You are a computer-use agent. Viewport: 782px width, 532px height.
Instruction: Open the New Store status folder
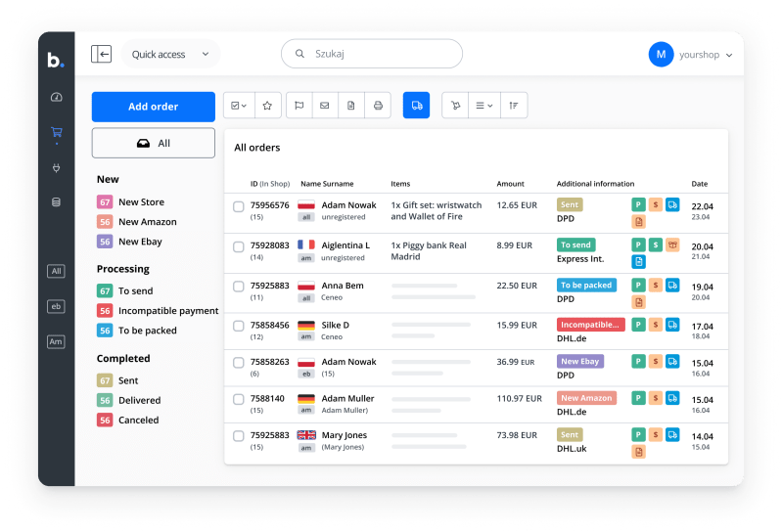coord(131,201)
